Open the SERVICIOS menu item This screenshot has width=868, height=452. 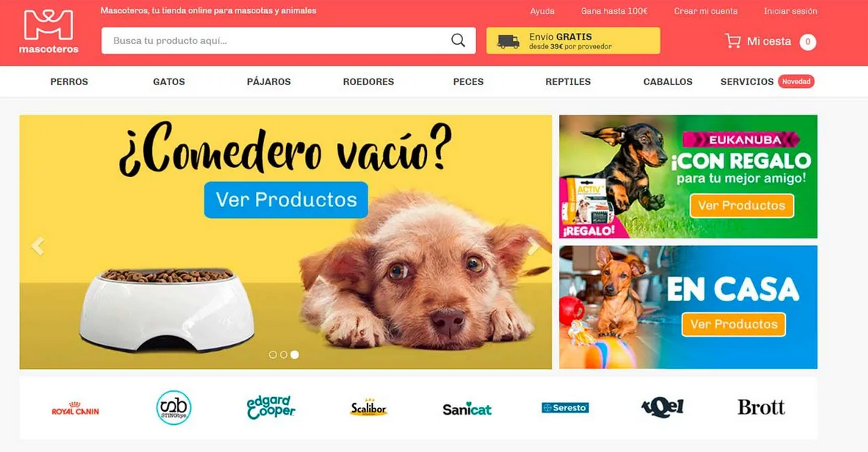click(x=747, y=81)
